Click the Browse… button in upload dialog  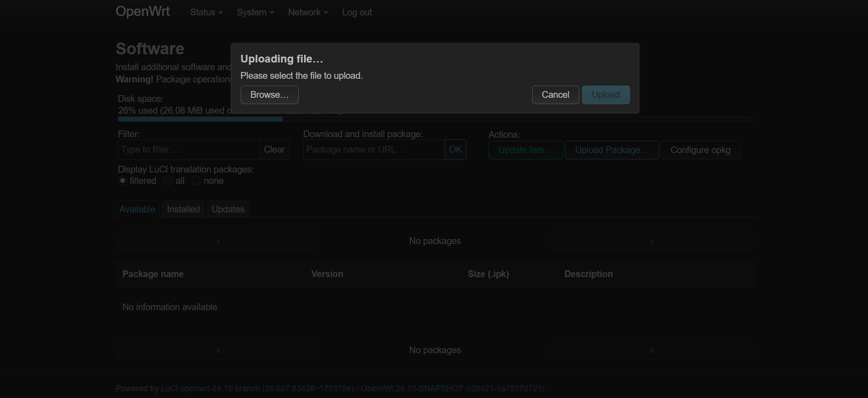269,95
